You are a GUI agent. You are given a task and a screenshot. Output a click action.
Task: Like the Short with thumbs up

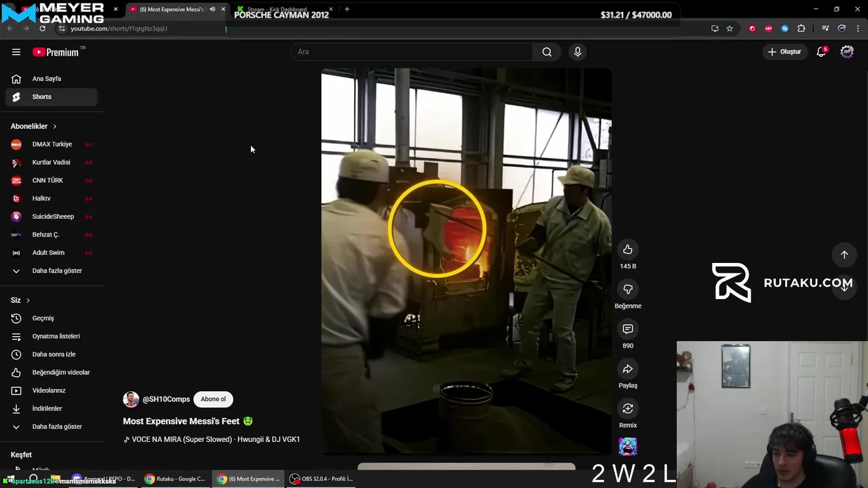[628, 249]
